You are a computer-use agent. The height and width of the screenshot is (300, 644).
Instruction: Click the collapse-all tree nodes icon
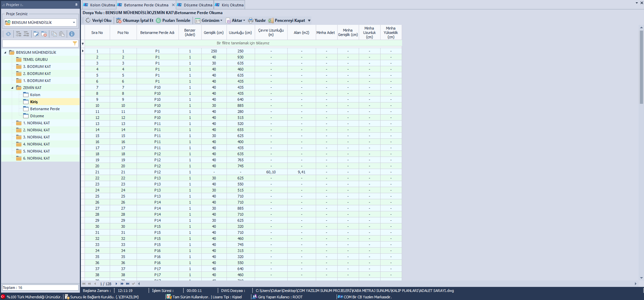pos(26,34)
